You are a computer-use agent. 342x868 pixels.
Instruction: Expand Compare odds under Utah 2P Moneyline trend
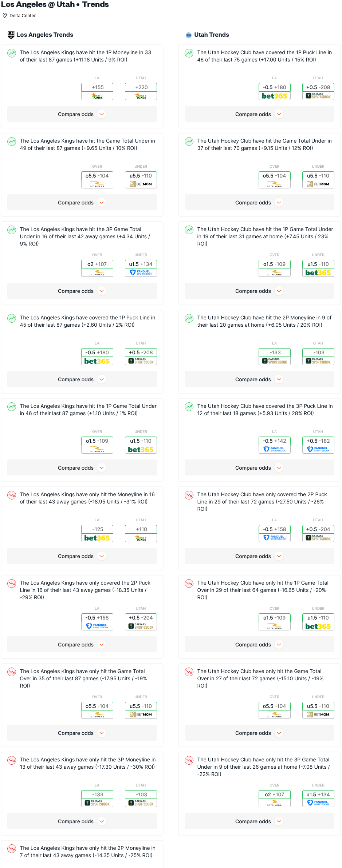tap(259, 379)
